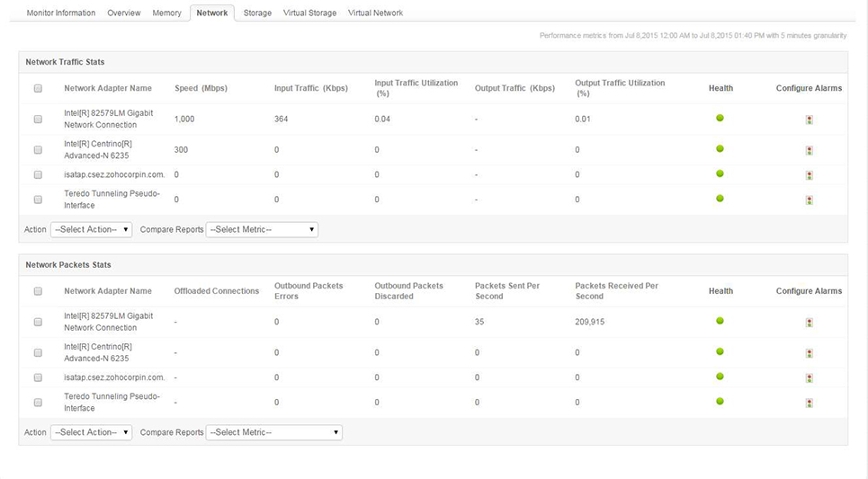The image size is (868, 479).
Task: Configure alarms for isatap adapter in Traffic Stats
Action: click(x=809, y=175)
